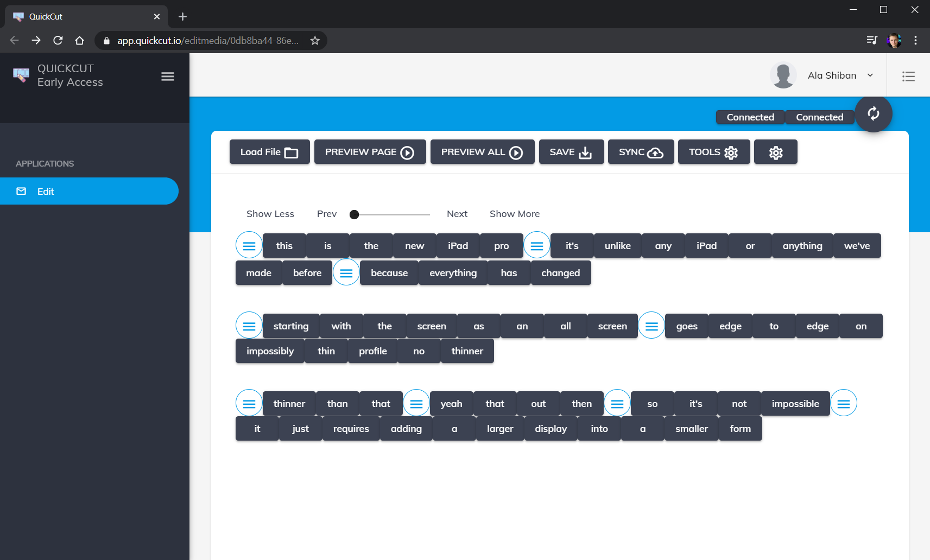The image size is (930, 560).
Task: Expand the segment menu before 'because'
Action: pyautogui.click(x=346, y=272)
